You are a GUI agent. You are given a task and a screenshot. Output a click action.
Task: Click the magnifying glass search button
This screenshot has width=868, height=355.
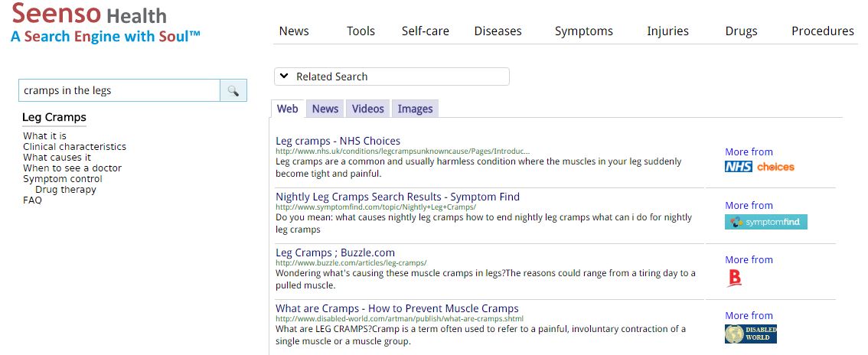tap(233, 91)
